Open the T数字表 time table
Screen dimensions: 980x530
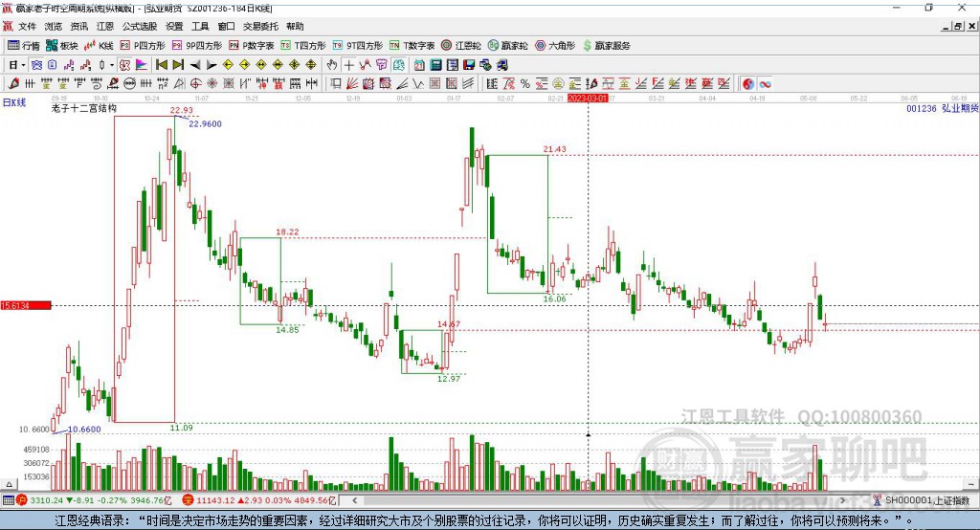[x=412, y=46]
